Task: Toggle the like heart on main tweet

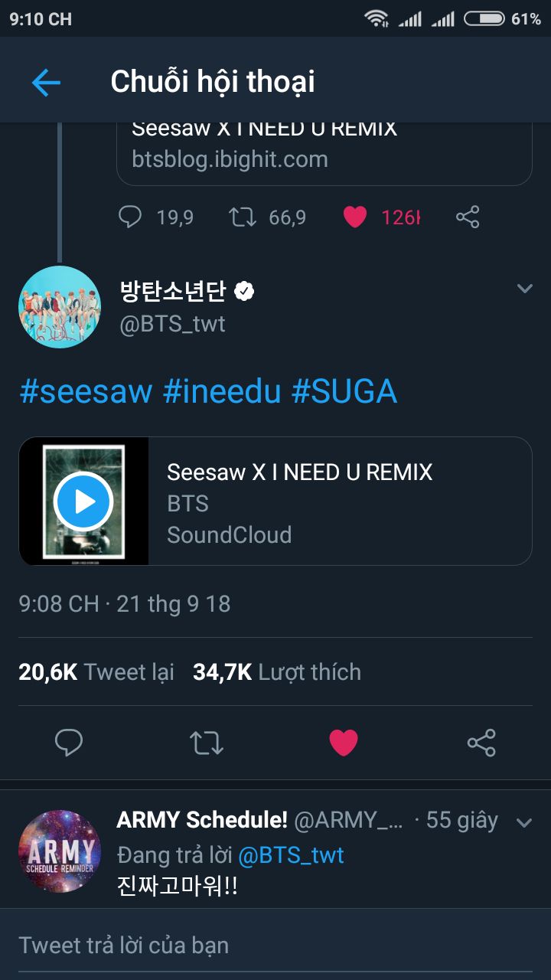Action: (x=344, y=743)
